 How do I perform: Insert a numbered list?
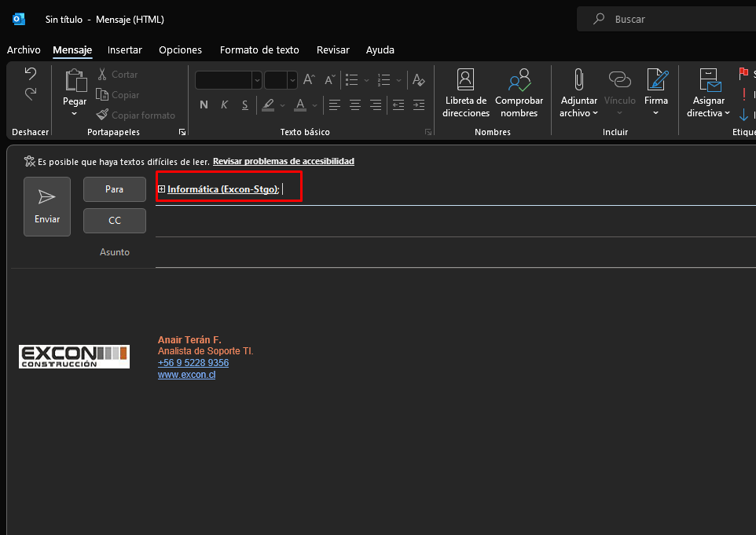tap(384, 80)
